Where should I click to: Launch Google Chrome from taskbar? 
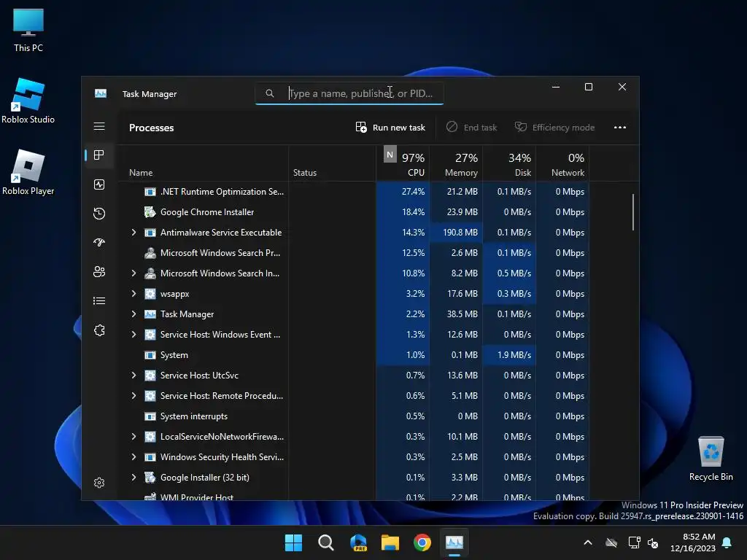click(x=422, y=542)
